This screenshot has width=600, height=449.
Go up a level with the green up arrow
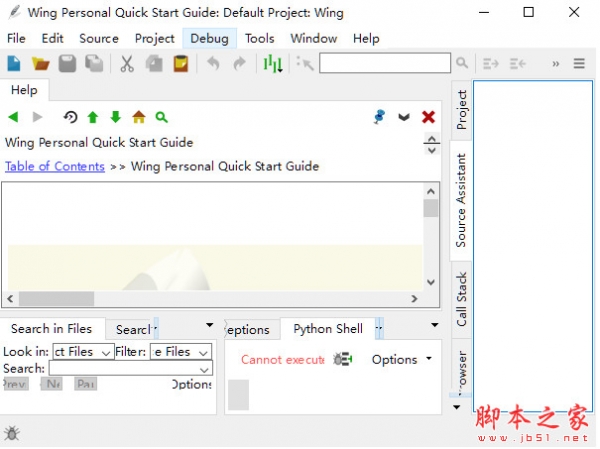point(93,117)
